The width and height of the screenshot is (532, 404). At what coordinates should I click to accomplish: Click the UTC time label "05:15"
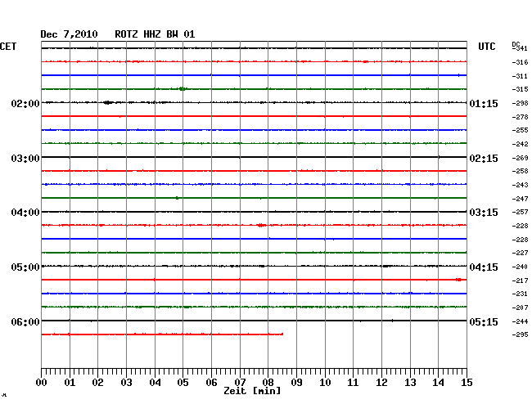[484, 321]
